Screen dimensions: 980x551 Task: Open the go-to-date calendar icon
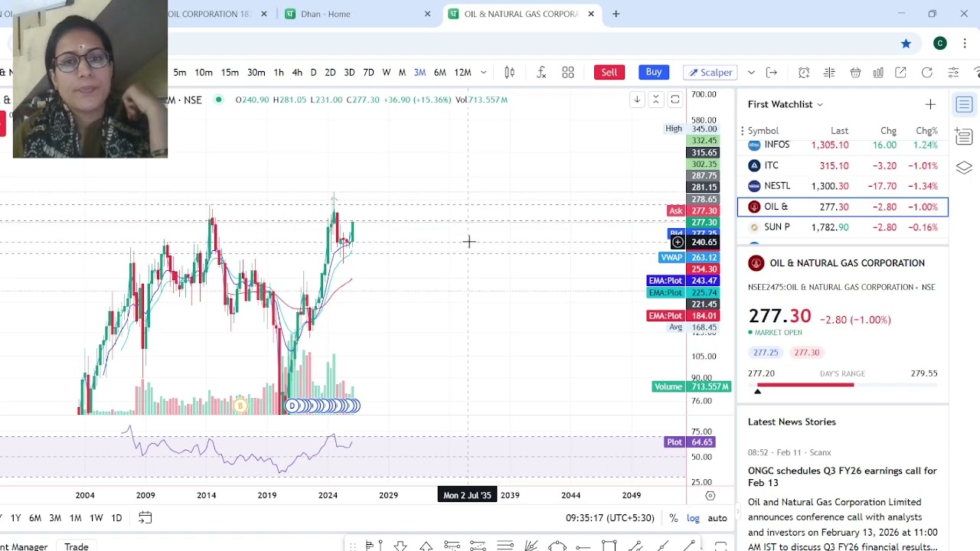tap(145, 518)
